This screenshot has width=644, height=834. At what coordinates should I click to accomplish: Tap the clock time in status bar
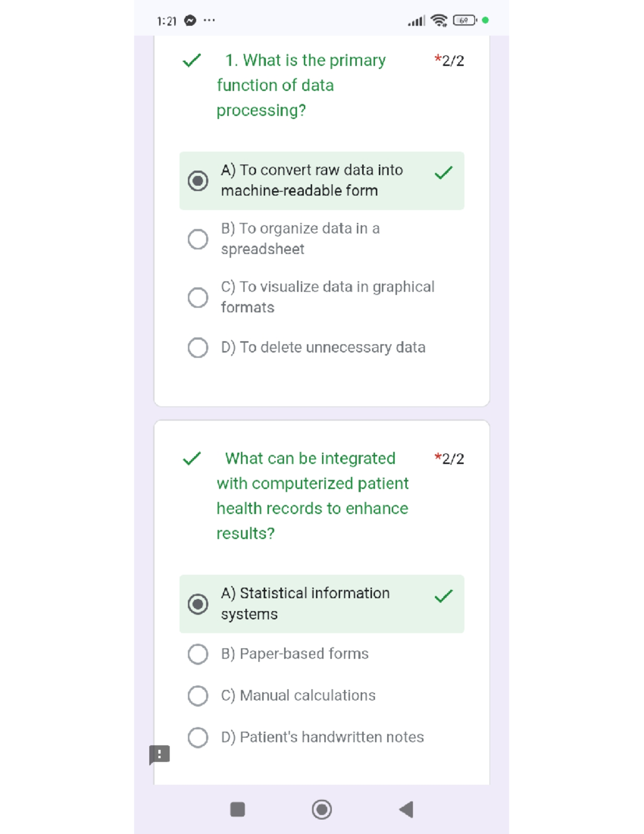pyautogui.click(x=167, y=21)
